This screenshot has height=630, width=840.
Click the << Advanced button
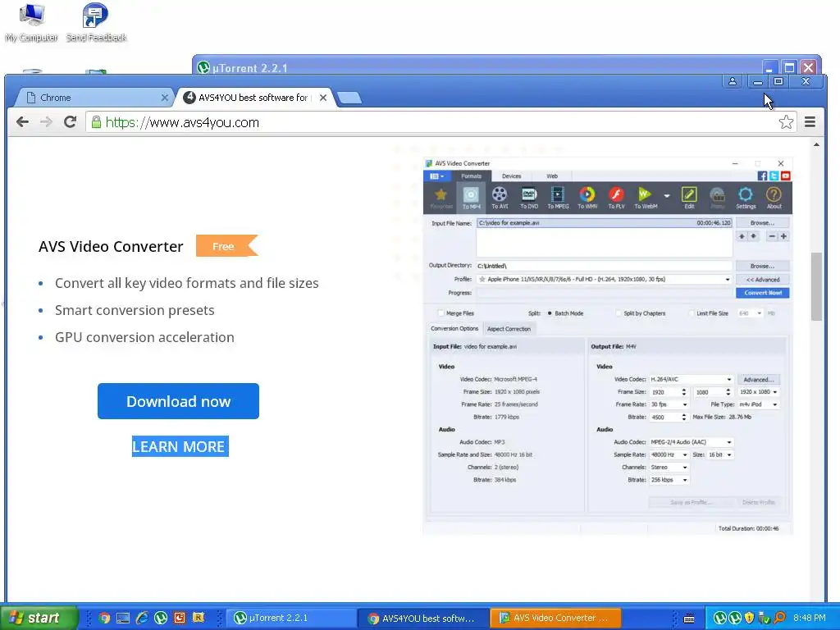click(x=762, y=280)
